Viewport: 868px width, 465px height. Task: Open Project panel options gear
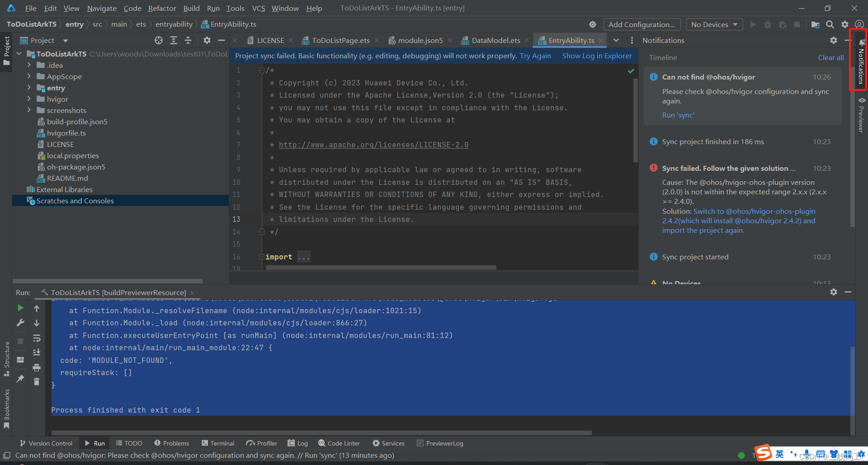pos(207,40)
